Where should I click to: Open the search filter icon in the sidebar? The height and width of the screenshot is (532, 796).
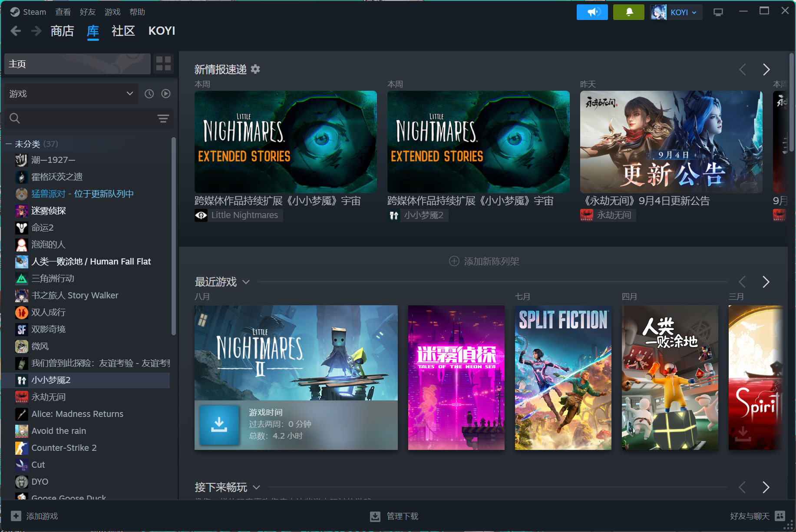pos(163,118)
